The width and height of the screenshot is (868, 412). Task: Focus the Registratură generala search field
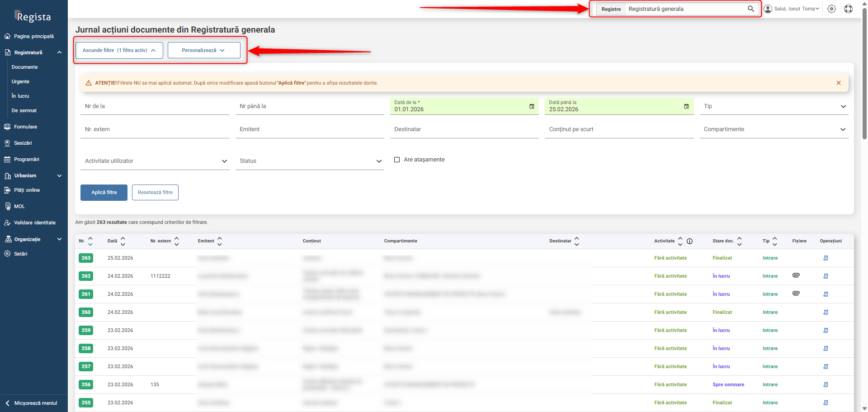click(x=685, y=9)
